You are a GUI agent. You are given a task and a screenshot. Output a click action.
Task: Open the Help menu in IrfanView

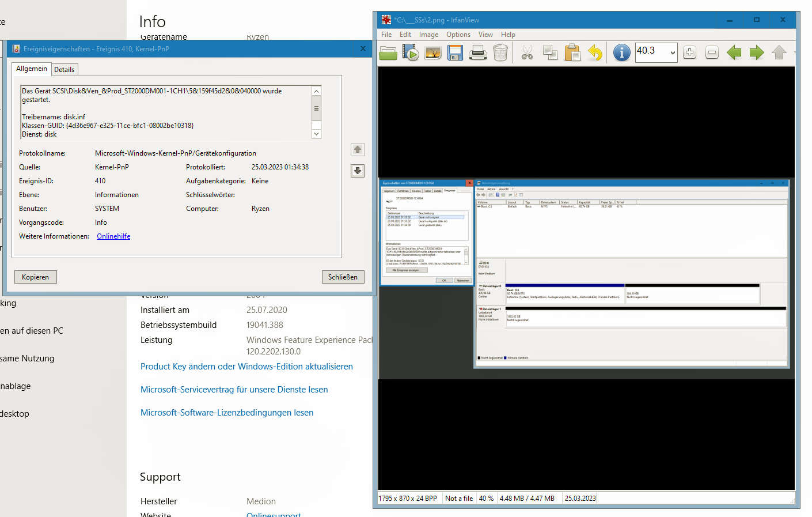(508, 35)
